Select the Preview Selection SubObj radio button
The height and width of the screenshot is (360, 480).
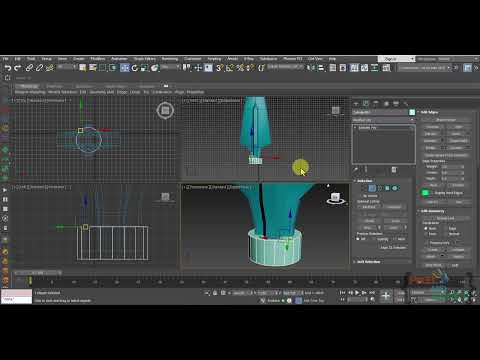point(375,239)
